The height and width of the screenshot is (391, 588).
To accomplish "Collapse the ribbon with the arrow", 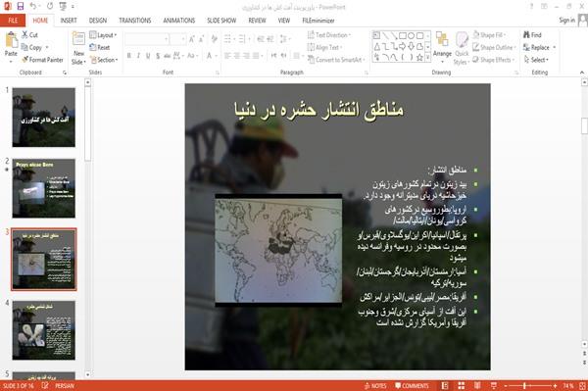I will (x=582, y=73).
